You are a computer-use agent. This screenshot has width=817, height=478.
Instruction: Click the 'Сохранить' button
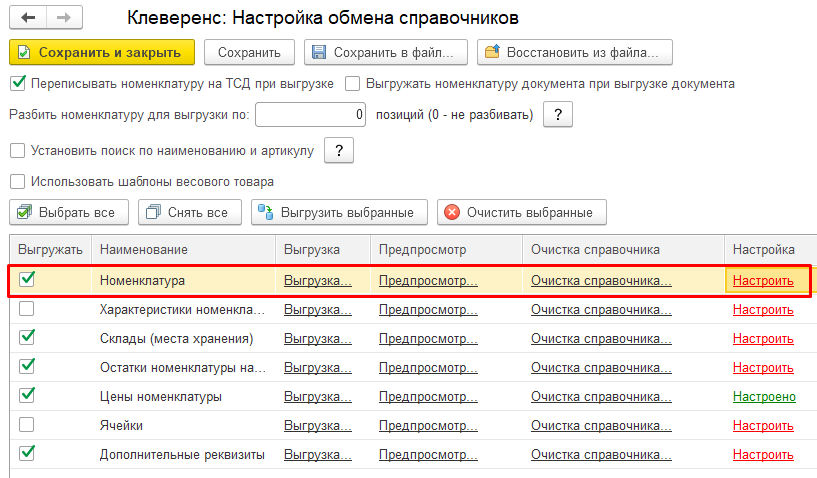click(249, 53)
